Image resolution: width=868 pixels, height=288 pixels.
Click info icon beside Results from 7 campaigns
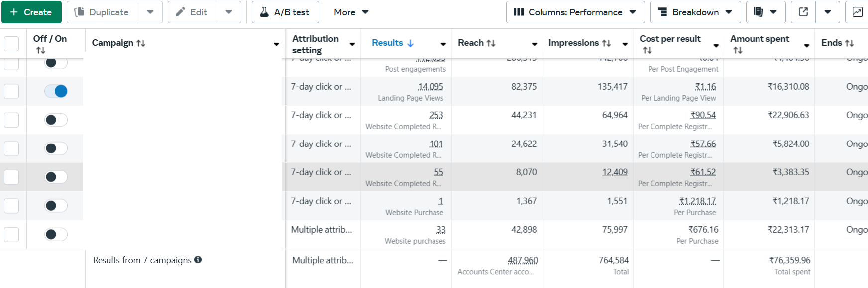coord(198,260)
